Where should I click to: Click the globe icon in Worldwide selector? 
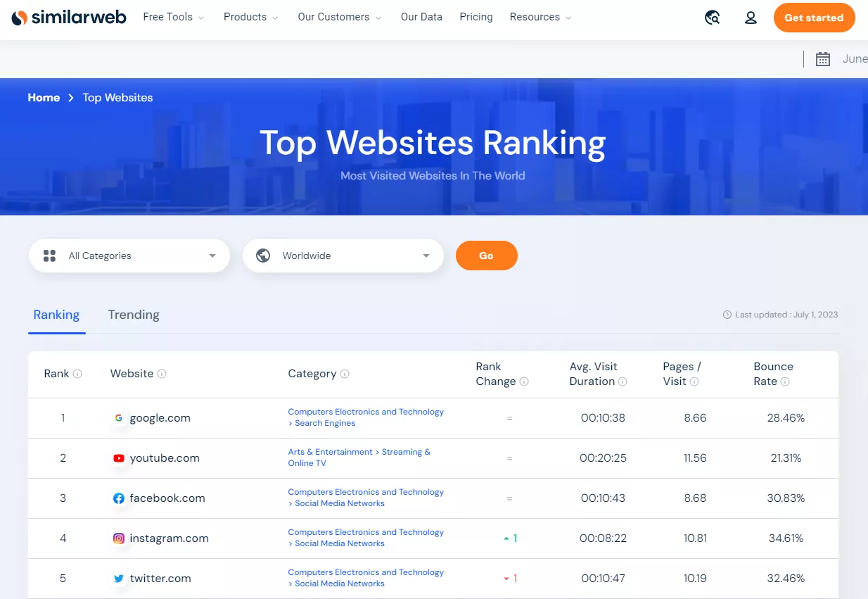point(263,256)
